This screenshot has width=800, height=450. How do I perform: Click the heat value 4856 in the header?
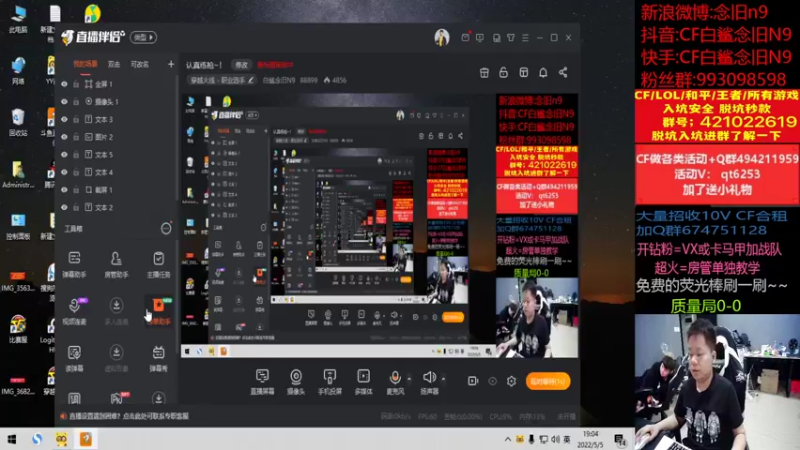click(x=335, y=80)
